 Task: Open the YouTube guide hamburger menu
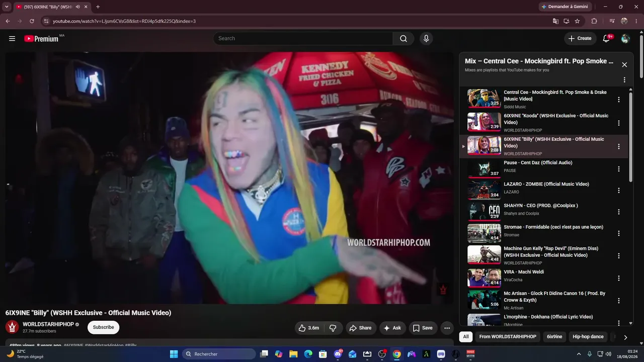coord(12,39)
